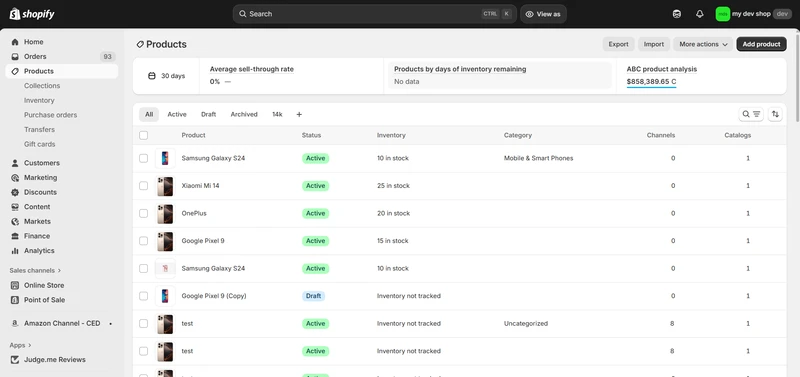Viewport: 800px width, 377px height.
Task: Click the Point of Sale bag icon
Action: tap(15, 300)
